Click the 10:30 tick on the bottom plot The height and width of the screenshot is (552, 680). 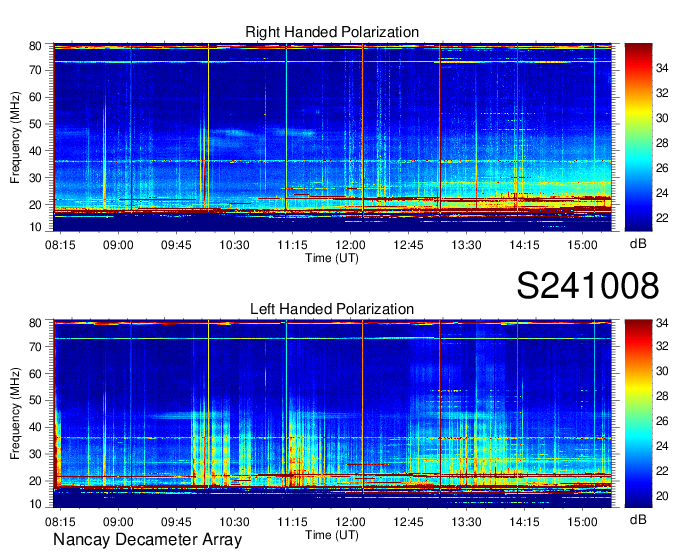(234, 522)
